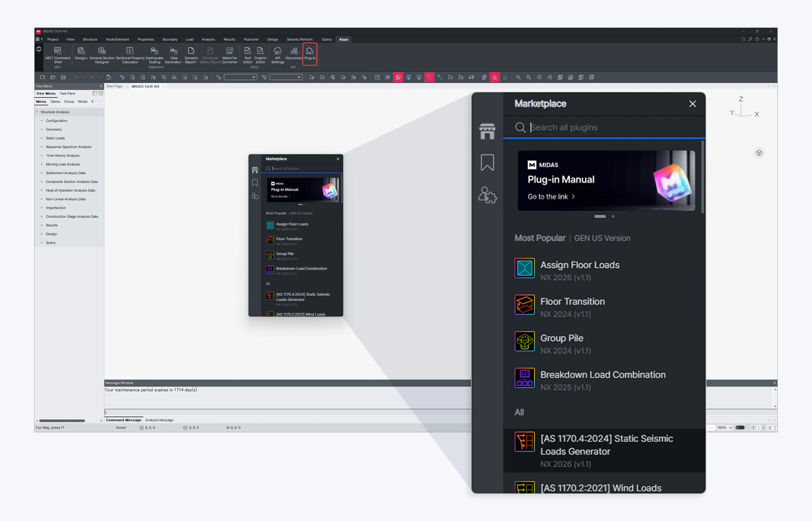The image size is (812, 521).
Task: Open the Boundary menu tab
Action: pyautogui.click(x=170, y=40)
